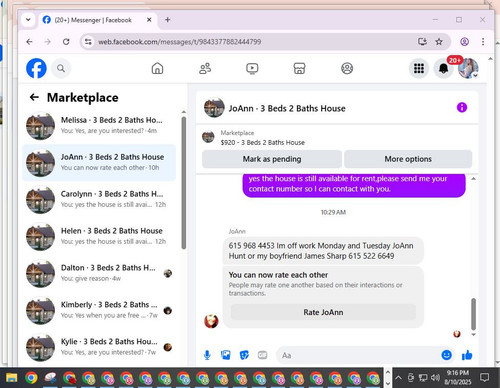Select JoAnn 3 Beds 2 Baths House chat
The image size is (500, 388).
[99, 162]
